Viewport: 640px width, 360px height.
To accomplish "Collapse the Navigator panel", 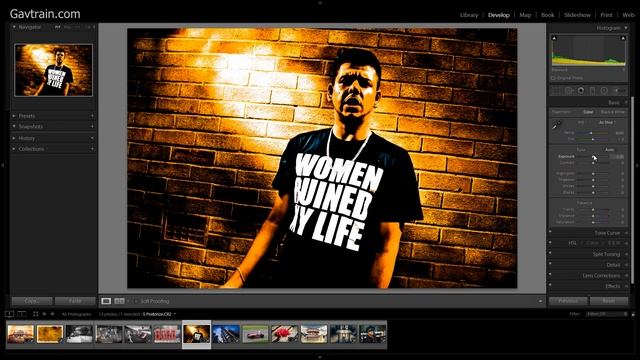I will point(14,27).
